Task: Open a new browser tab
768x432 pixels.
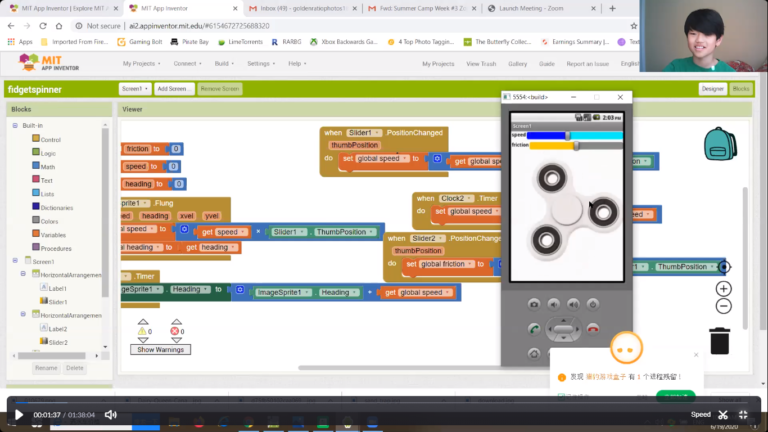Action: [x=612, y=8]
